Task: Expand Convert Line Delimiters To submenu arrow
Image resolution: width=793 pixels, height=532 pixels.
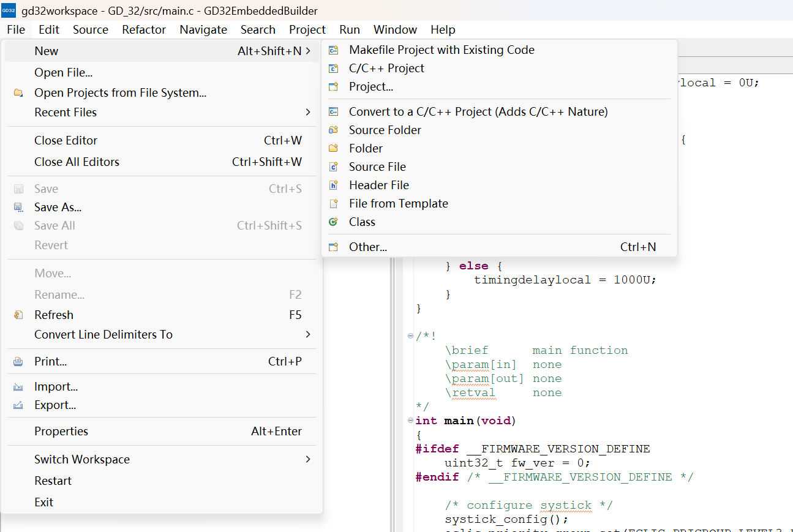Action: coord(308,334)
